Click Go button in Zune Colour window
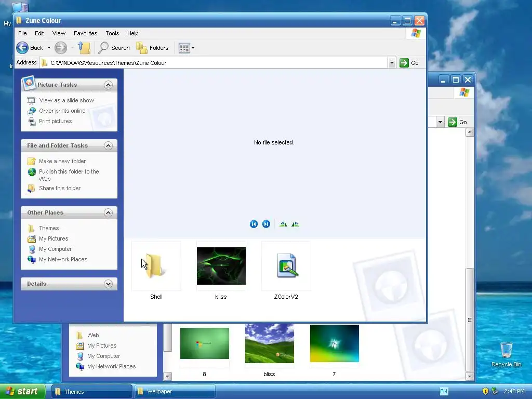This screenshot has height=399, width=532. [409, 63]
